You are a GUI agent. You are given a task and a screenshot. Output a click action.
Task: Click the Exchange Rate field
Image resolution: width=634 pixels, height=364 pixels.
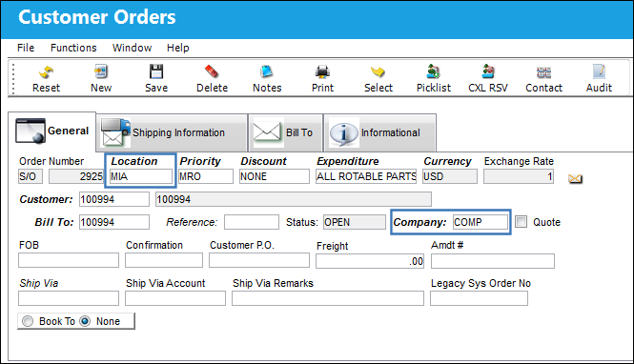tap(519, 176)
